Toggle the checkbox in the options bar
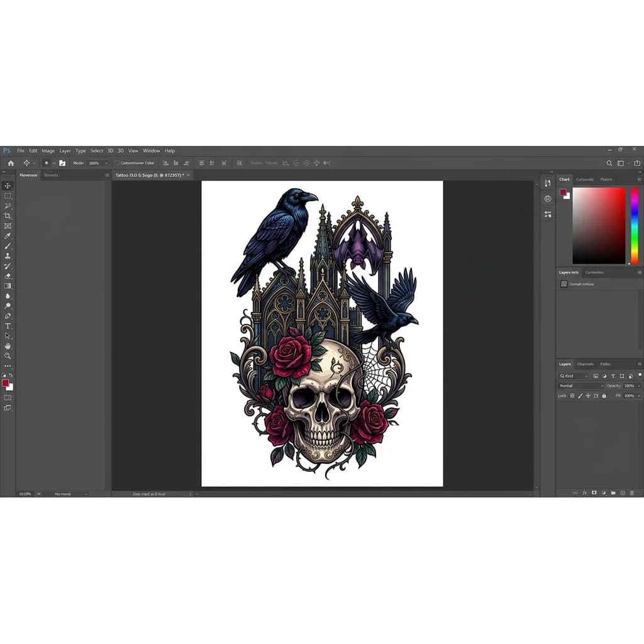Image resolution: width=644 pixels, height=644 pixels. click(x=117, y=163)
